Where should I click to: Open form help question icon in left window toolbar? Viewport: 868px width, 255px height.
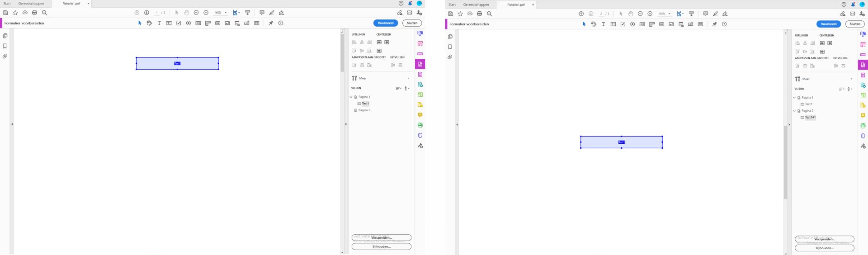tap(281, 23)
